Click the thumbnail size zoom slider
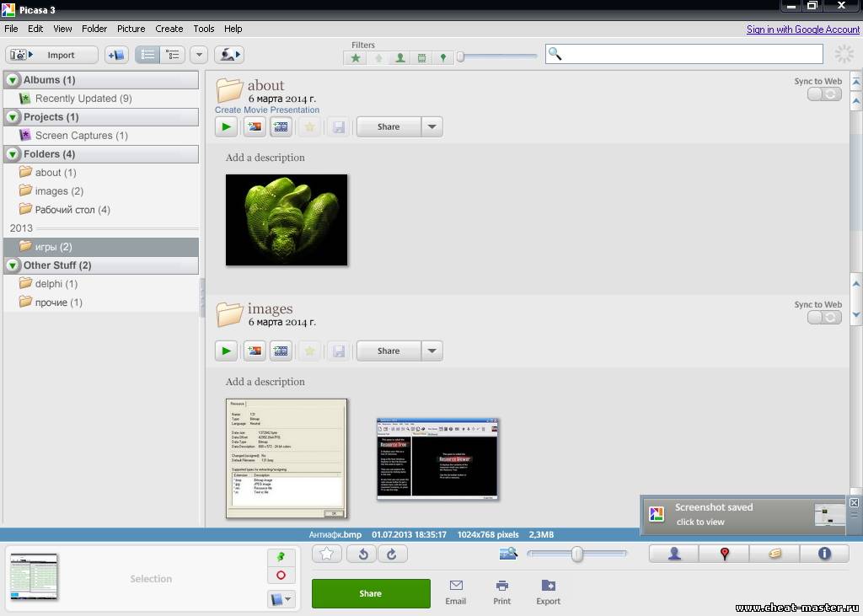 [x=577, y=554]
